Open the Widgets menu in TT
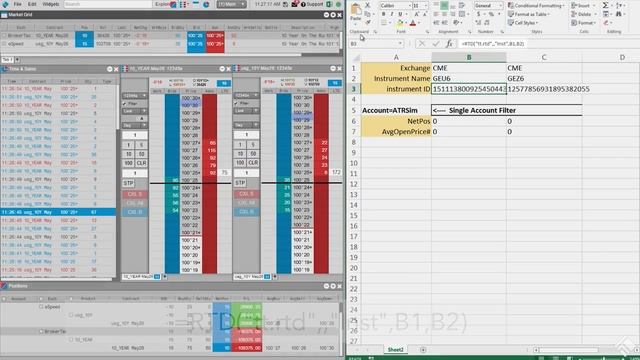This screenshot has width=640, height=360. [51, 4]
